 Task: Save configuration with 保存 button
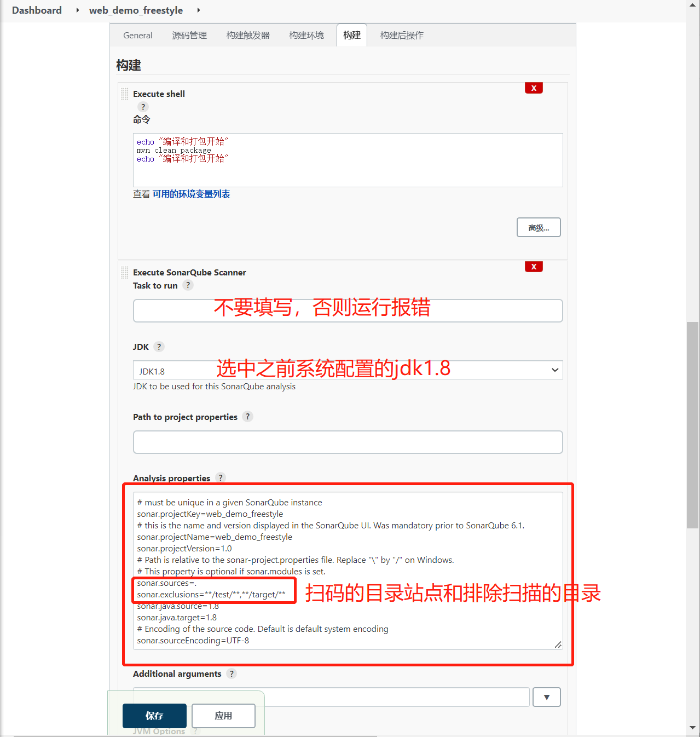pyautogui.click(x=154, y=716)
